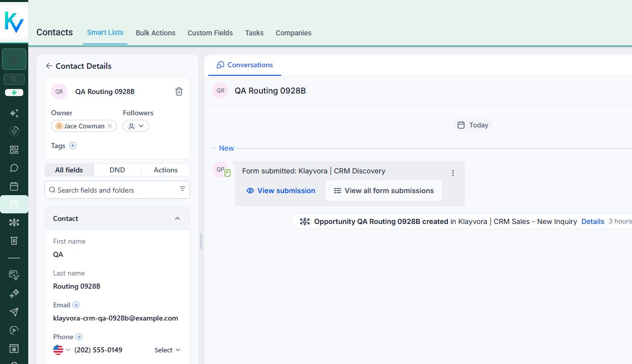Screen dimensions: 632x364
Task: Go to the Tasks tab
Action: [254, 33]
